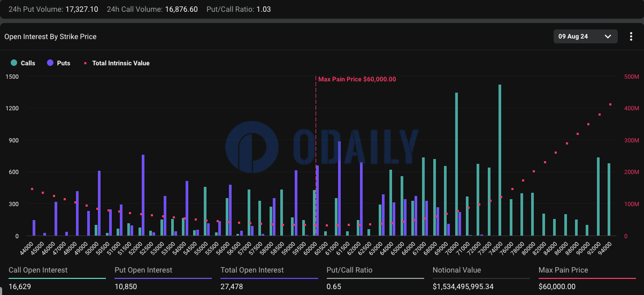The width and height of the screenshot is (644, 295).
Task: Select the tallest call bar at 74000
Action: (500, 160)
